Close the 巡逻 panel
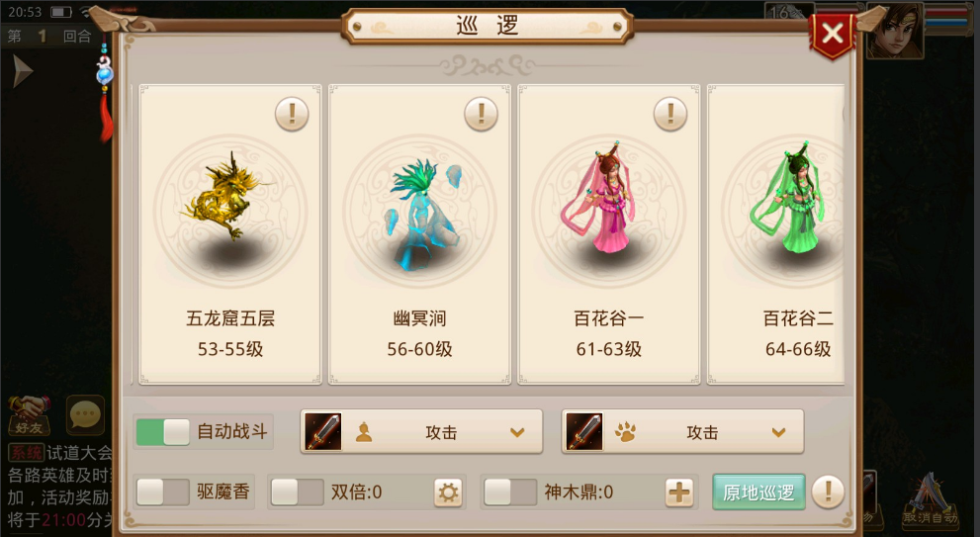Viewport: 980px width, 537px height. coord(833,34)
